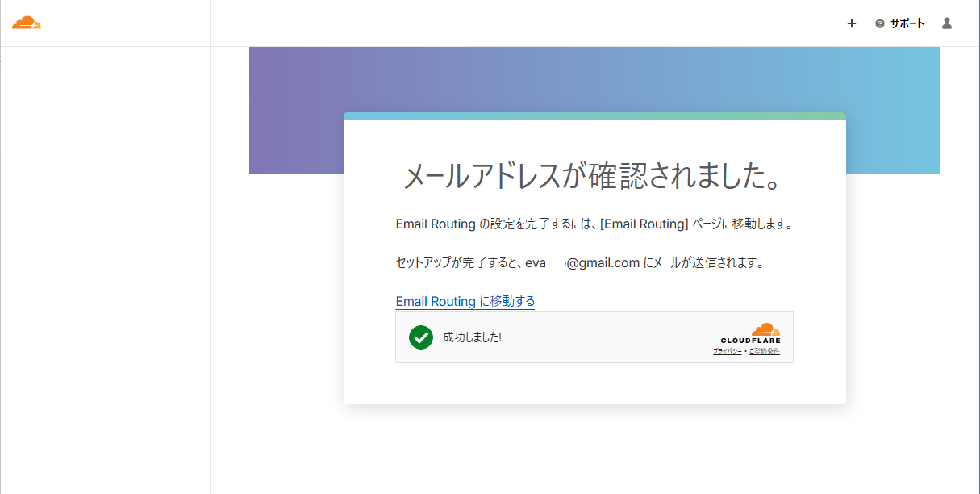Click the メールアドレスが確認されました heading

(594, 178)
